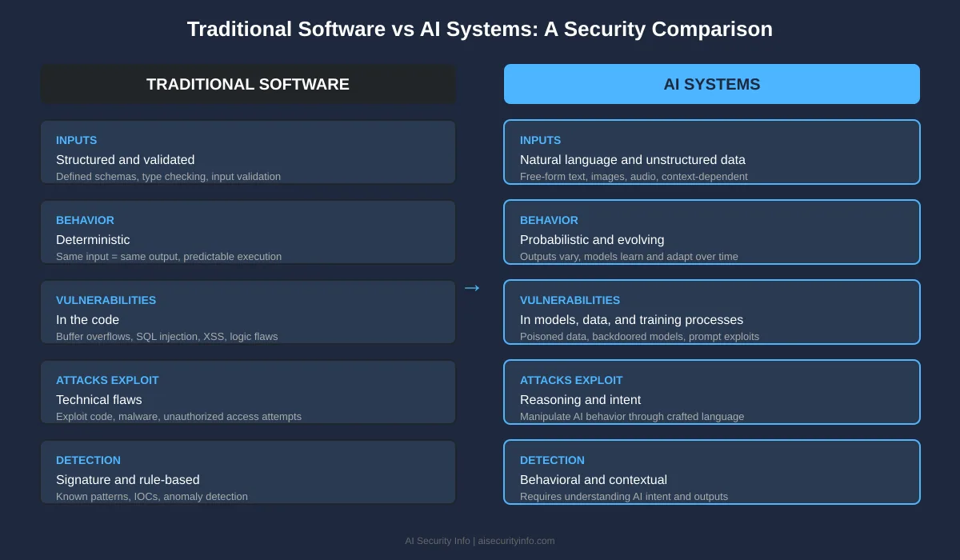Click 'Known patterns, IOCs, anomaly detection'

click(x=152, y=497)
